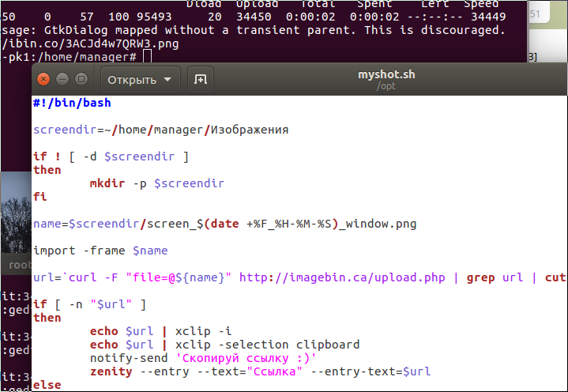Maximize the myshot.sh gedit window
568x392 pixels.
tap(81, 79)
